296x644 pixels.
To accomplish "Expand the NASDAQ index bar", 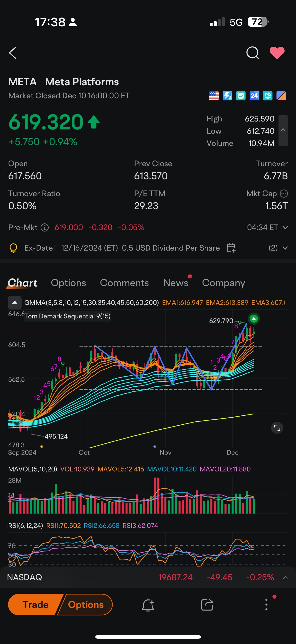I will click(285, 578).
